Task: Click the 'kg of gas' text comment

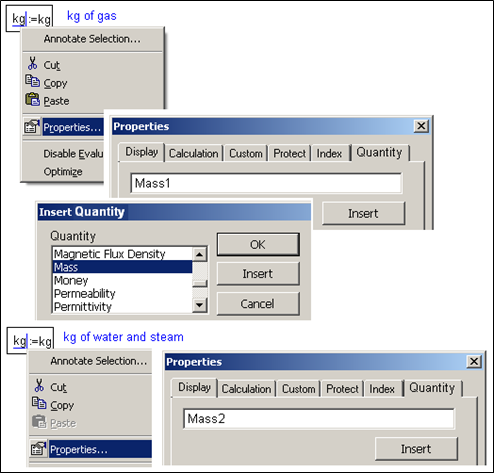Action: (92, 16)
